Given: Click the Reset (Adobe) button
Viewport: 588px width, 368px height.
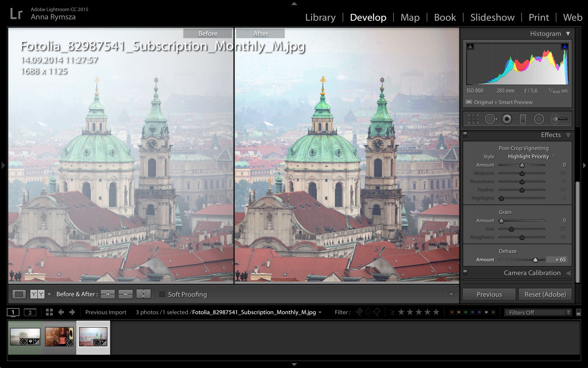Looking at the screenshot, I should click(545, 294).
